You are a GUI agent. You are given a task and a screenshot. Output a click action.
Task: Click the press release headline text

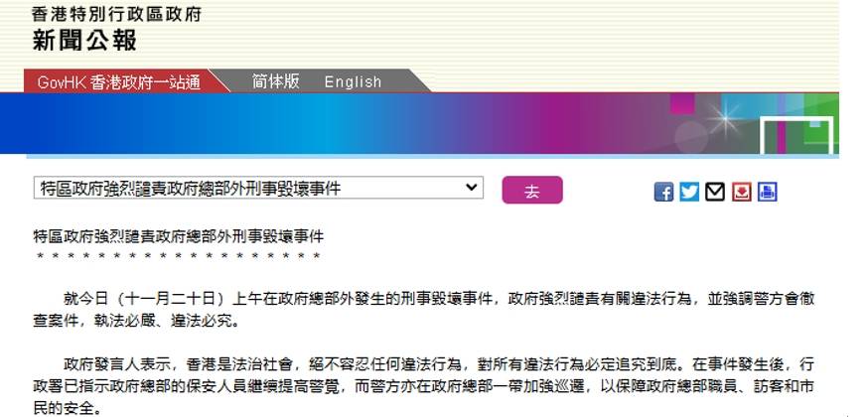(x=178, y=236)
